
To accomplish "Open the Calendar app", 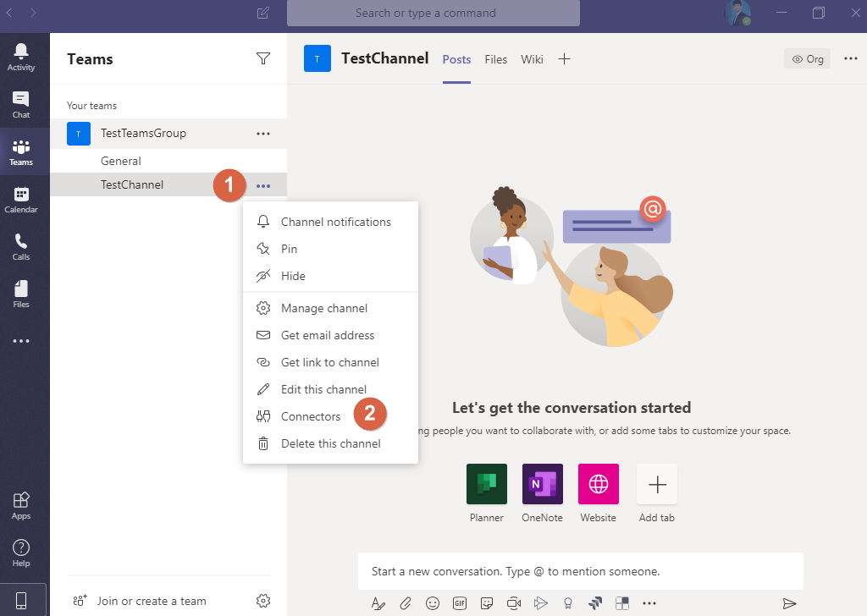I will (x=21, y=200).
